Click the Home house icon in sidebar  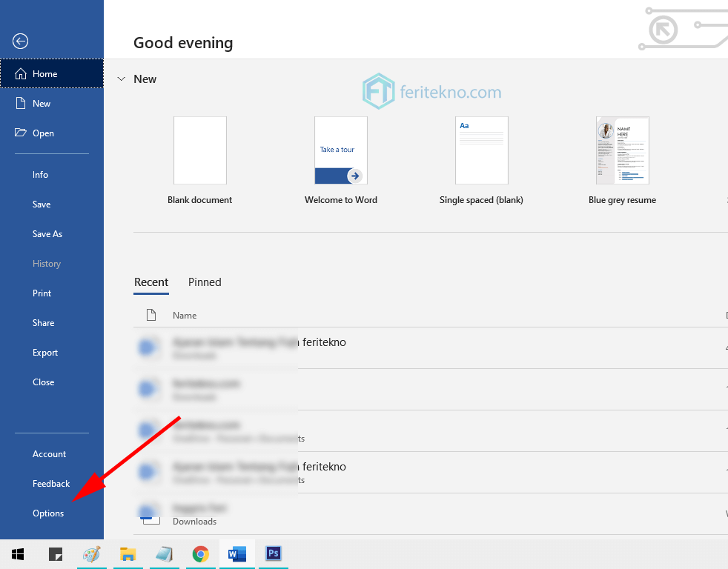pyautogui.click(x=21, y=74)
